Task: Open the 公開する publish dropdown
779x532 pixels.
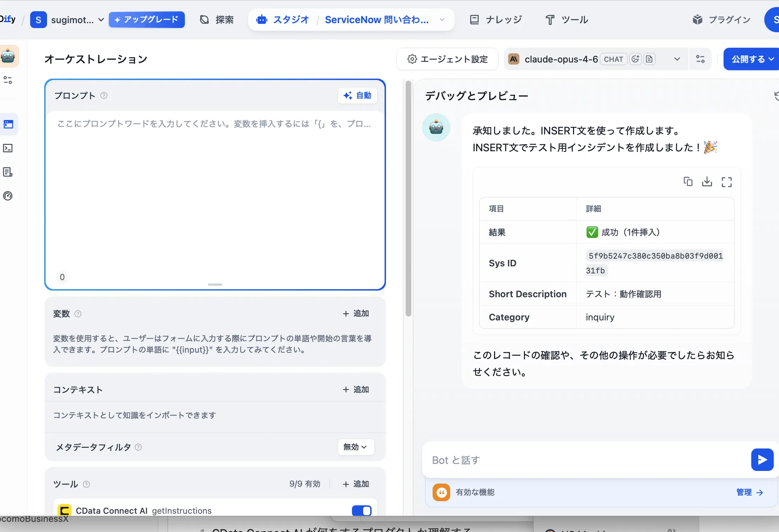Action: [751, 59]
